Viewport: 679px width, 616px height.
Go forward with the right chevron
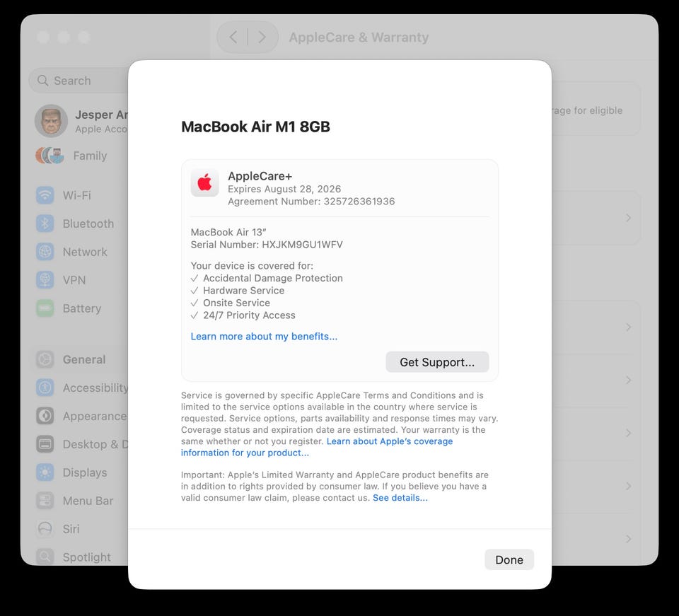coord(262,37)
